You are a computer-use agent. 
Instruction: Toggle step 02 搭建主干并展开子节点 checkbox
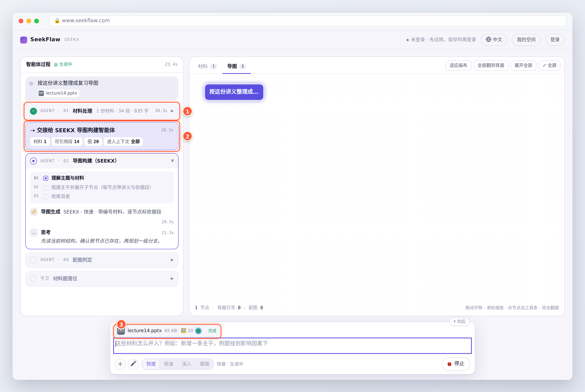click(46, 187)
